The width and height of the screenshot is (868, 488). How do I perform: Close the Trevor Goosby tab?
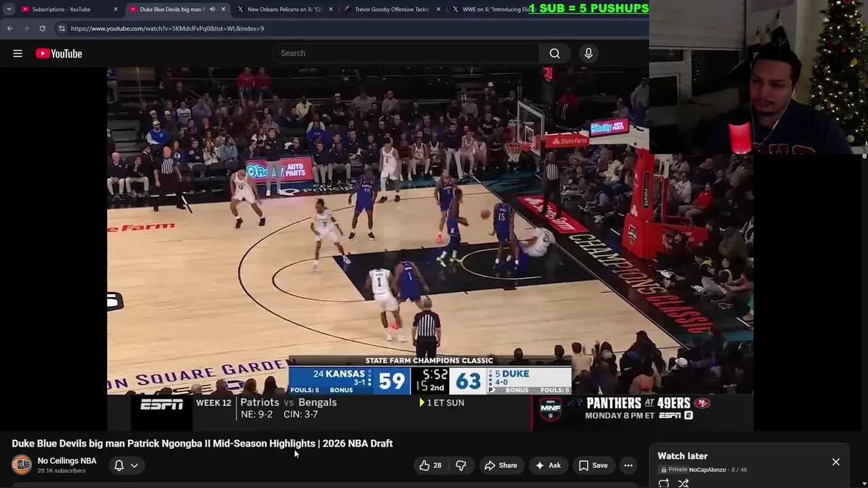(438, 9)
